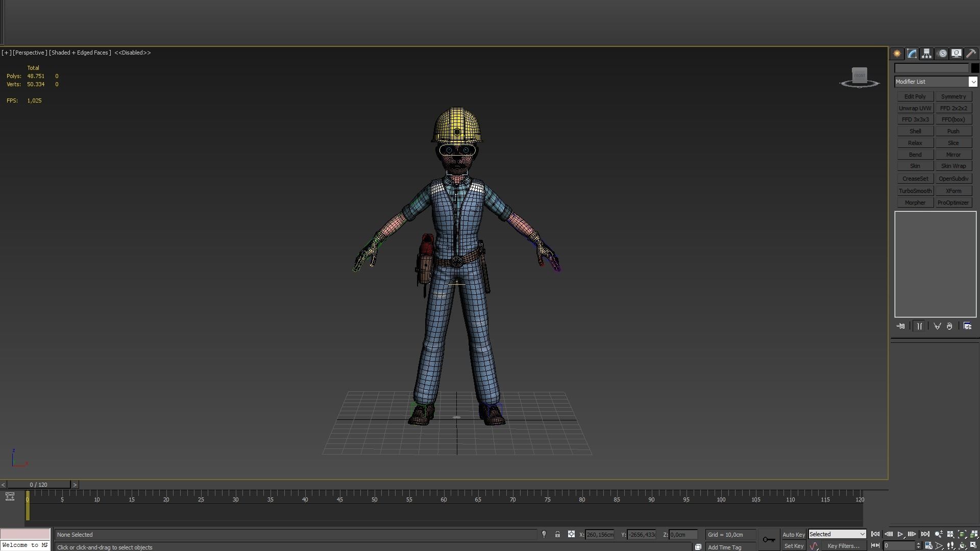Open the Modifier List dropdown

(936, 82)
